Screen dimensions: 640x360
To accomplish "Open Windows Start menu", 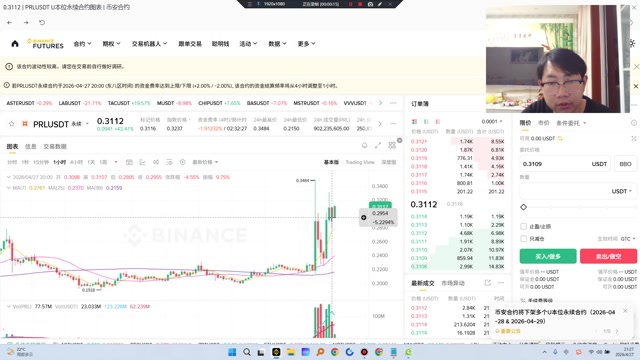I will point(232,352).
